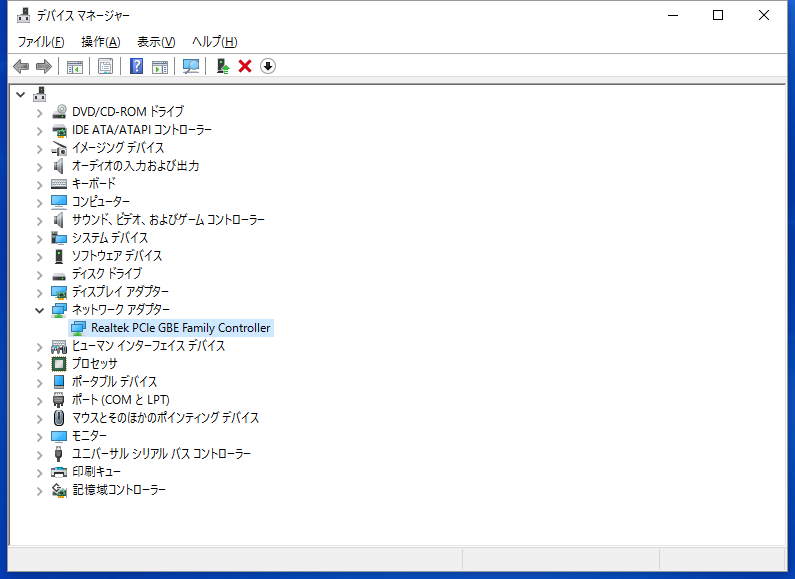Expand ソフトウェア デバイス category
This screenshot has height=579, width=795.
tap(40, 257)
